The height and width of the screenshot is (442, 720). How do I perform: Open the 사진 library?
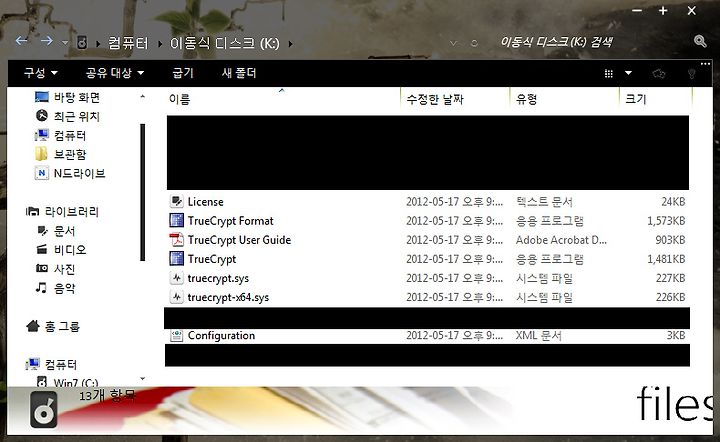[x=64, y=269]
